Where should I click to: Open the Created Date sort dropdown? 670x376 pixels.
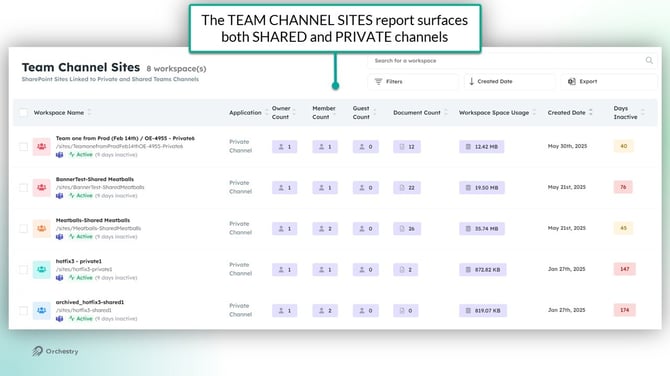(x=510, y=82)
